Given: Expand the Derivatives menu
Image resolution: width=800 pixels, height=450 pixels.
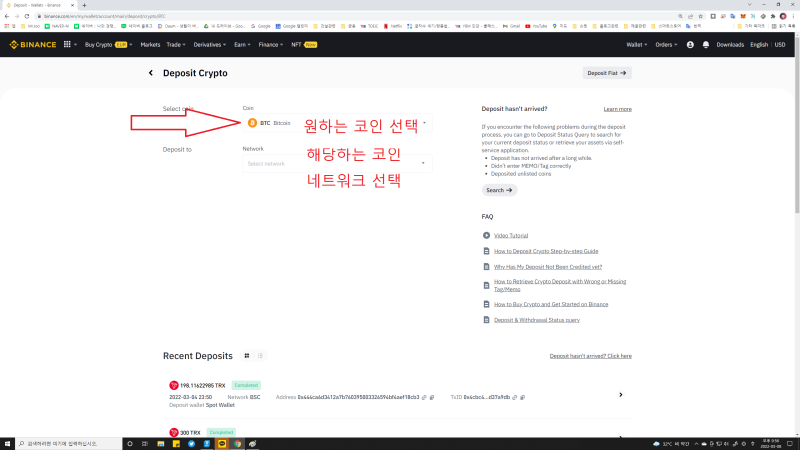Looking at the screenshot, I should click(210, 45).
